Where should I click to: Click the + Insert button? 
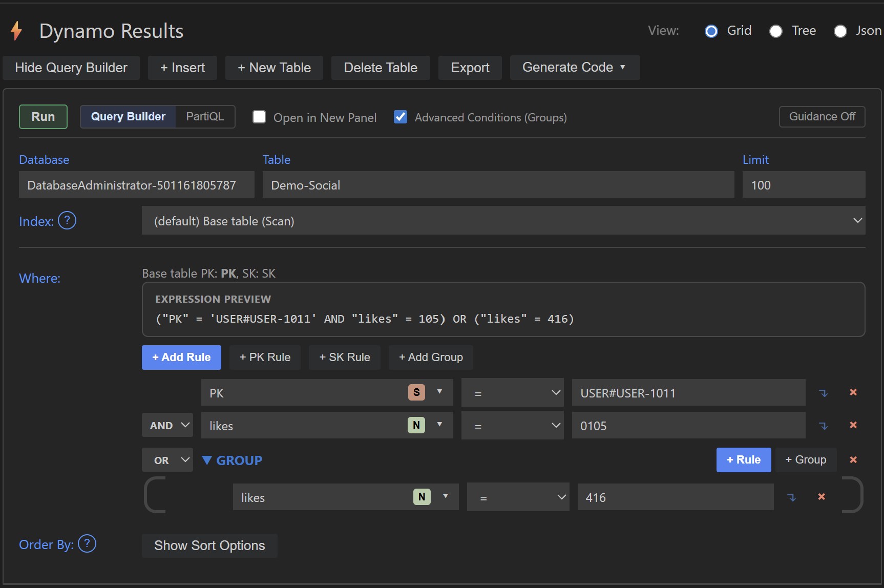pos(182,68)
